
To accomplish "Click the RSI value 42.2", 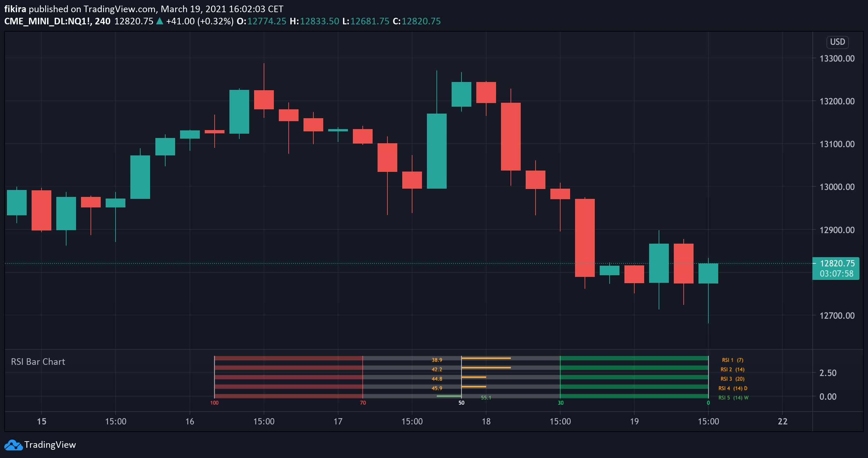I will tap(437, 369).
